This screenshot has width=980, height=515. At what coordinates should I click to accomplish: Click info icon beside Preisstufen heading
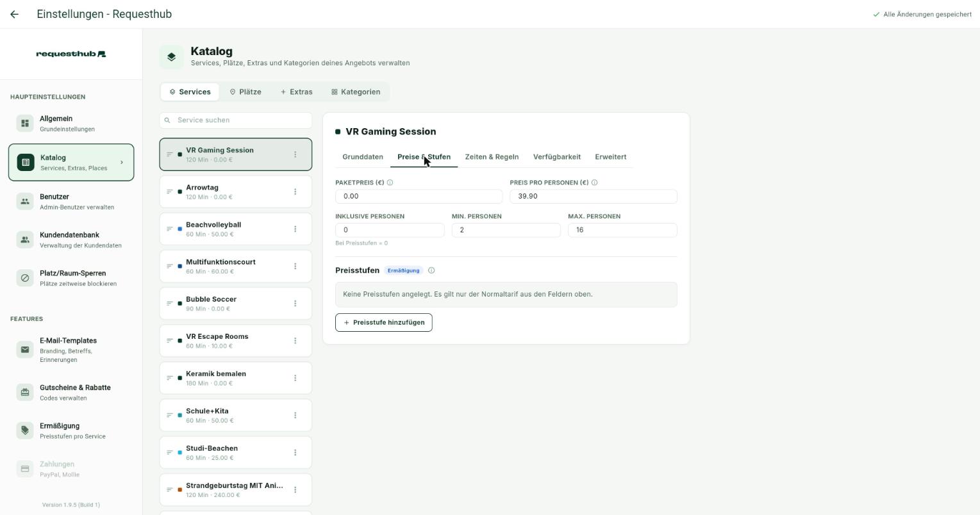431,270
